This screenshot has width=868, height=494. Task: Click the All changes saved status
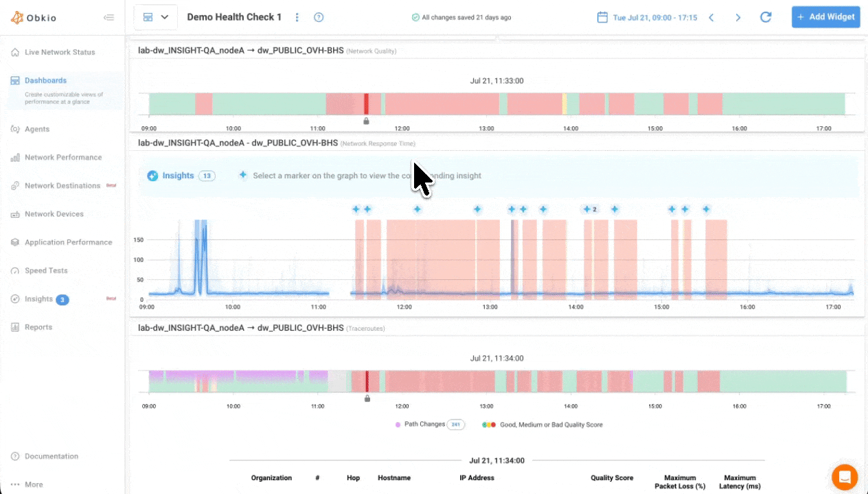pyautogui.click(x=461, y=17)
